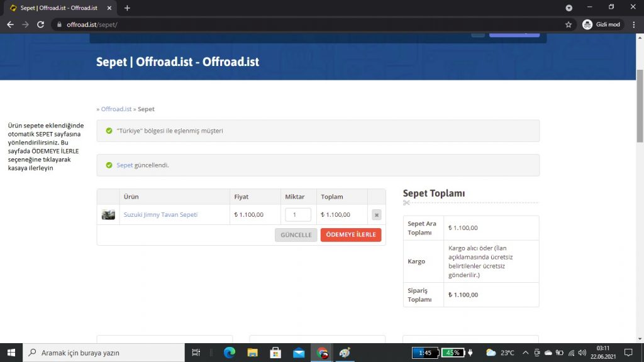
Task: Click the Miktar quantity input field
Action: click(x=297, y=215)
